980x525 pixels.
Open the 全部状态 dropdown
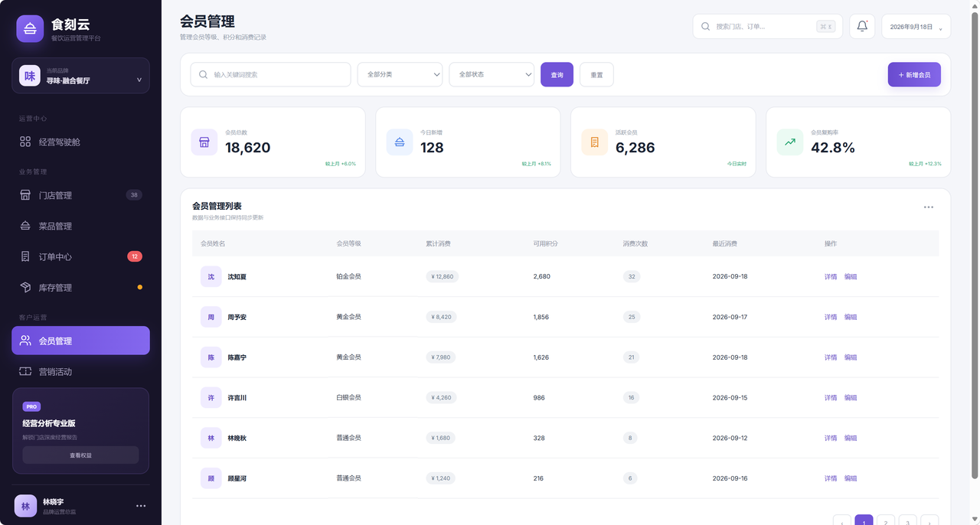coord(492,74)
